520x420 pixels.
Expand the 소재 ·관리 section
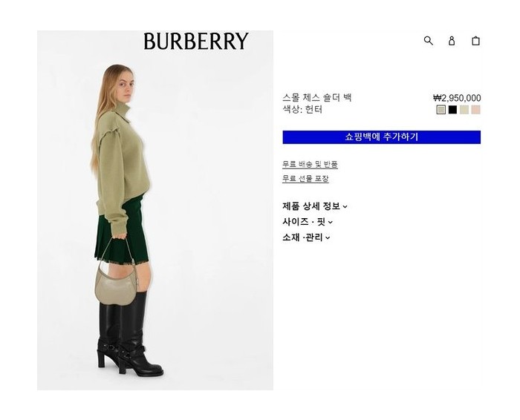pos(306,237)
